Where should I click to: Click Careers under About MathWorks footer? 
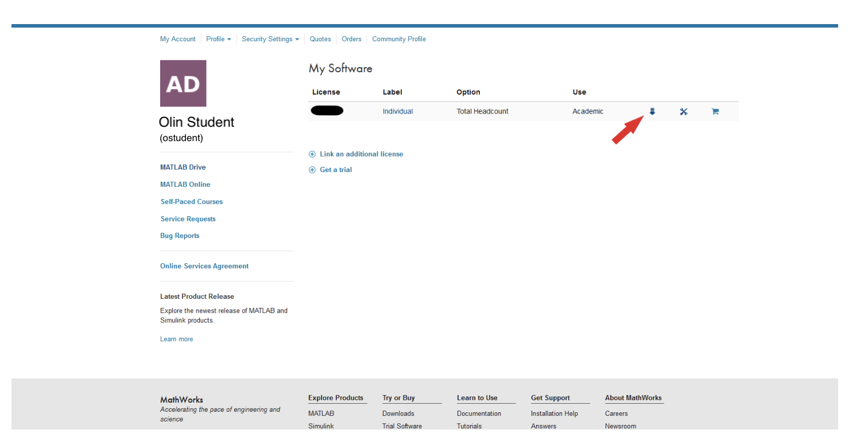[617, 413]
